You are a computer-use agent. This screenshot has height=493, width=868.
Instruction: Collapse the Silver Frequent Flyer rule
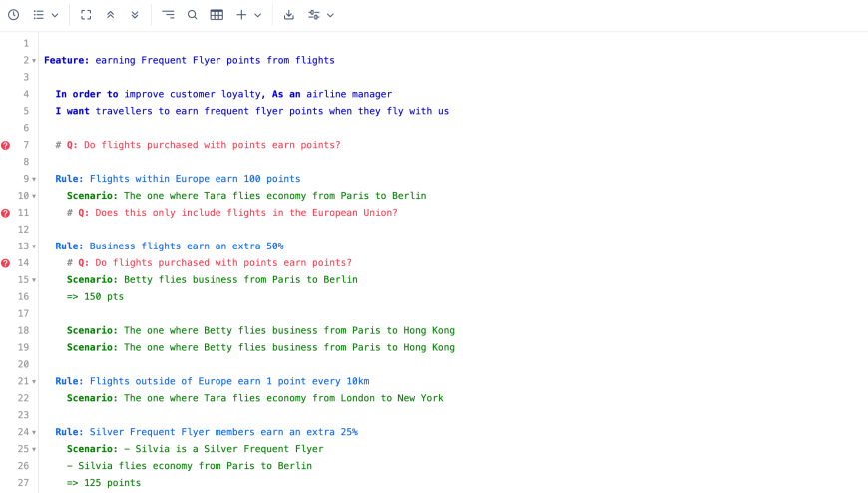35,433
